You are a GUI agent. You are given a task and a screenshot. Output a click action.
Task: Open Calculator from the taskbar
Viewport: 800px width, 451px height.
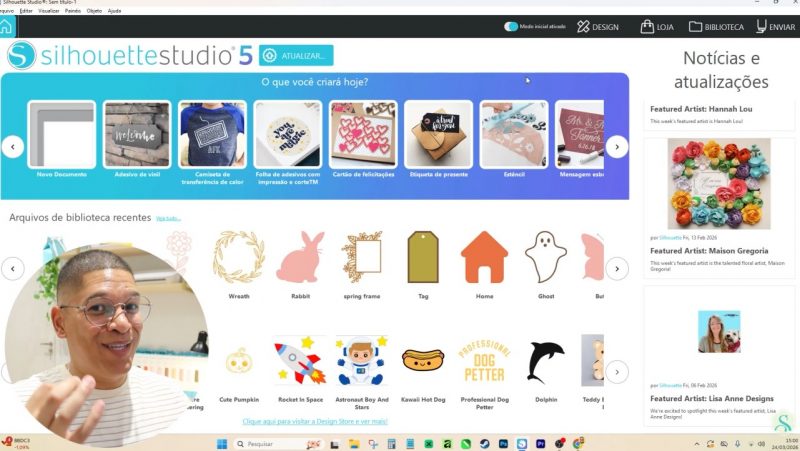pyautogui.click(x=391, y=444)
